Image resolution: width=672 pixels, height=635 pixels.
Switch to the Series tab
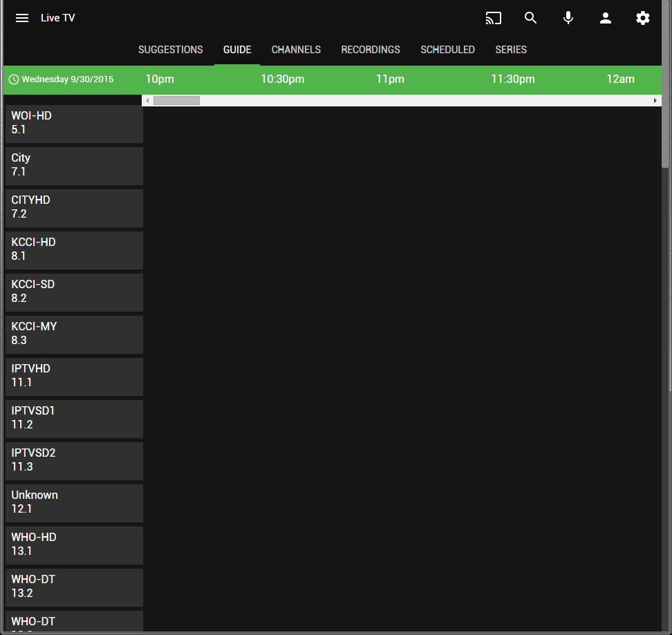tap(511, 50)
